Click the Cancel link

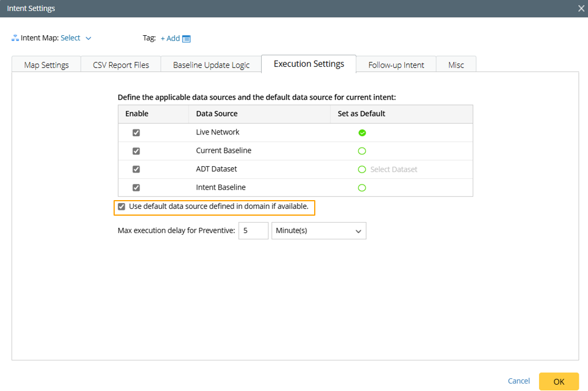[519, 381]
